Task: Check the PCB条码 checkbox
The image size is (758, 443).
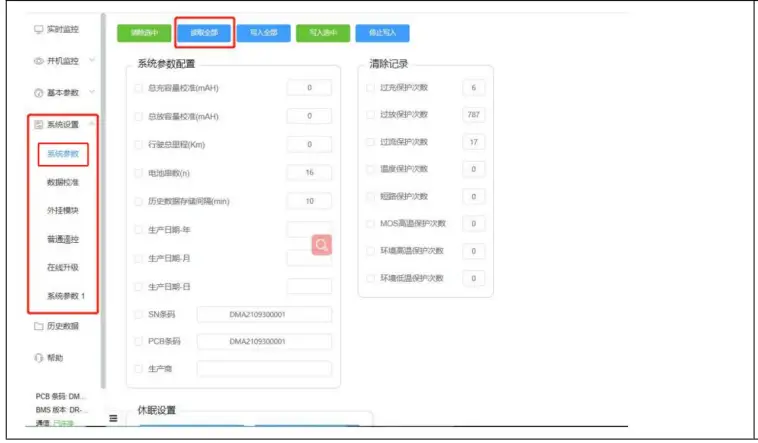Action: (138, 341)
